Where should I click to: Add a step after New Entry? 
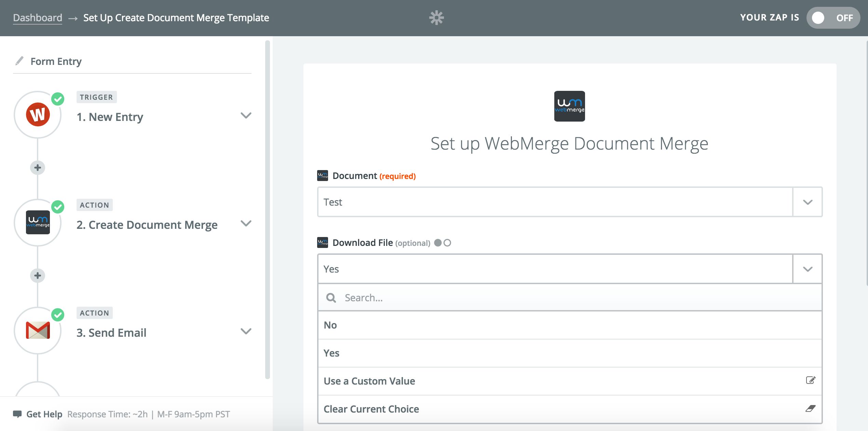38,168
